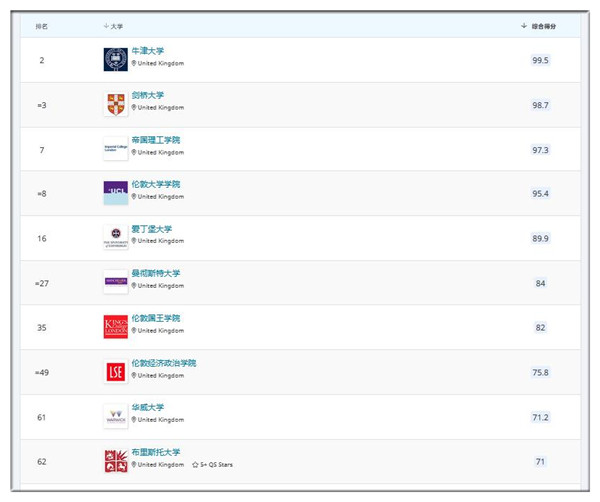Image resolution: width=600 pixels, height=502 pixels.
Task: Click rank 35 in King's row
Action: pyautogui.click(x=42, y=328)
